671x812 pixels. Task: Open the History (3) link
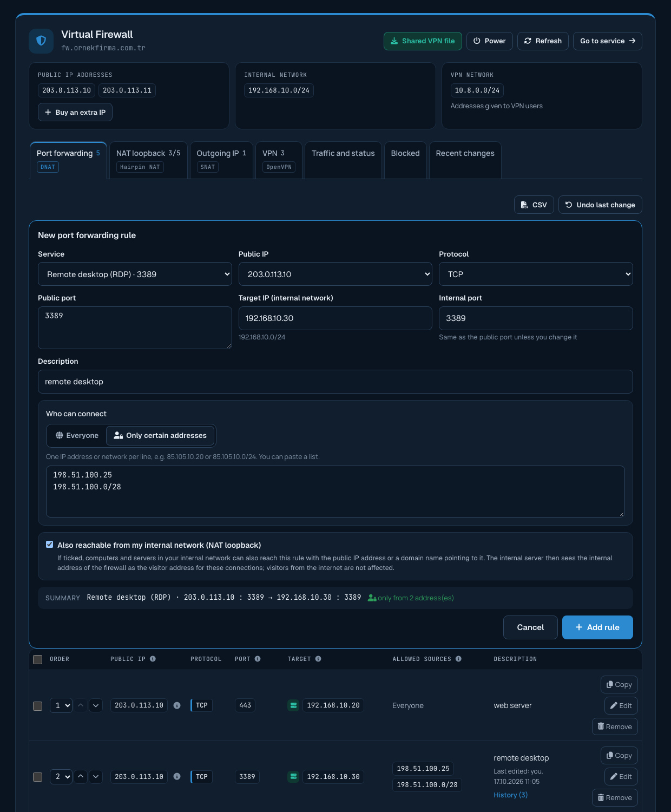510,795
